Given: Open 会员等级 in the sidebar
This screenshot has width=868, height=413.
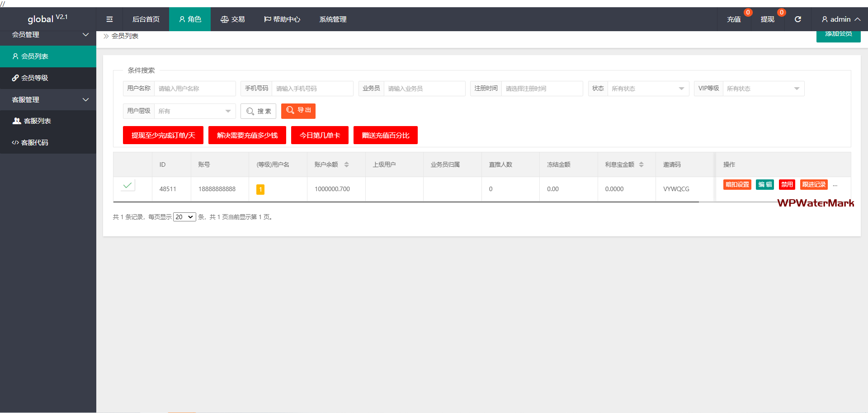Looking at the screenshot, I should pos(34,78).
